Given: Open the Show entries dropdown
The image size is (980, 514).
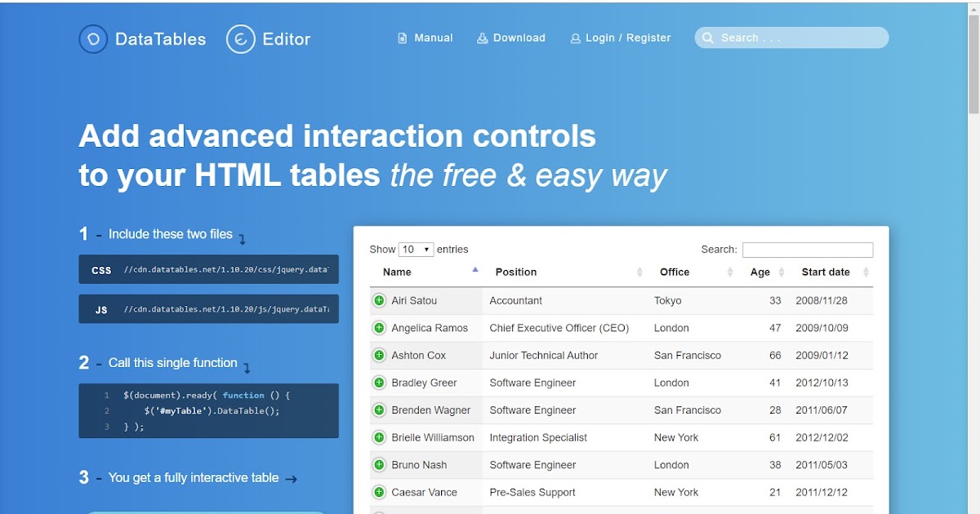Looking at the screenshot, I should click(x=416, y=249).
